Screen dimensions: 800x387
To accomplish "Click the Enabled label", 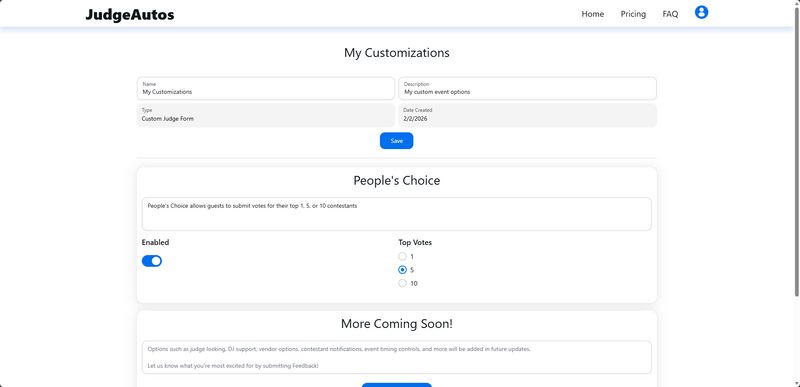I will (x=155, y=243).
